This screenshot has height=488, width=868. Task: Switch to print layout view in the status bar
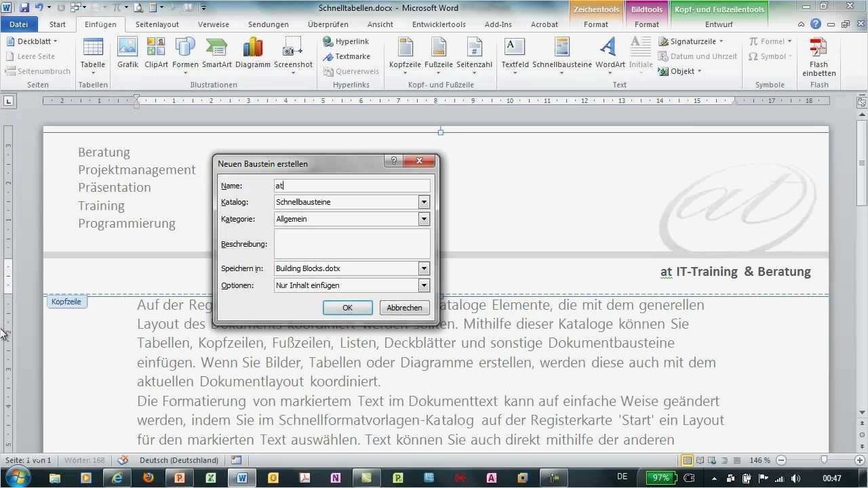pos(688,460)
